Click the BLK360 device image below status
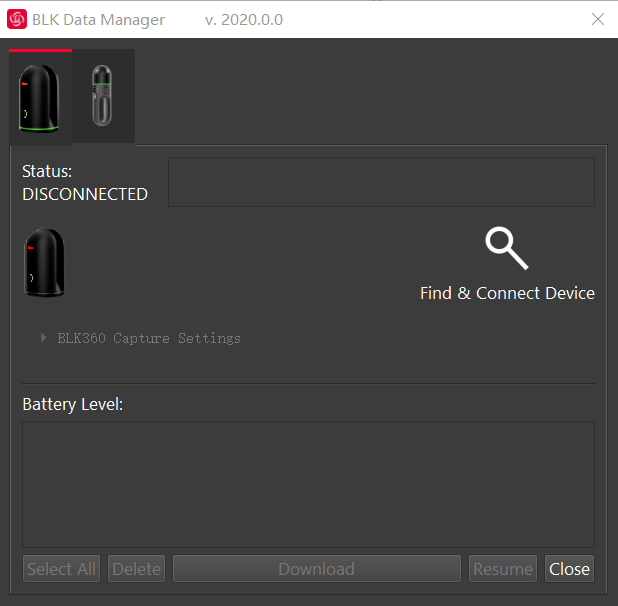 (45, 262)
